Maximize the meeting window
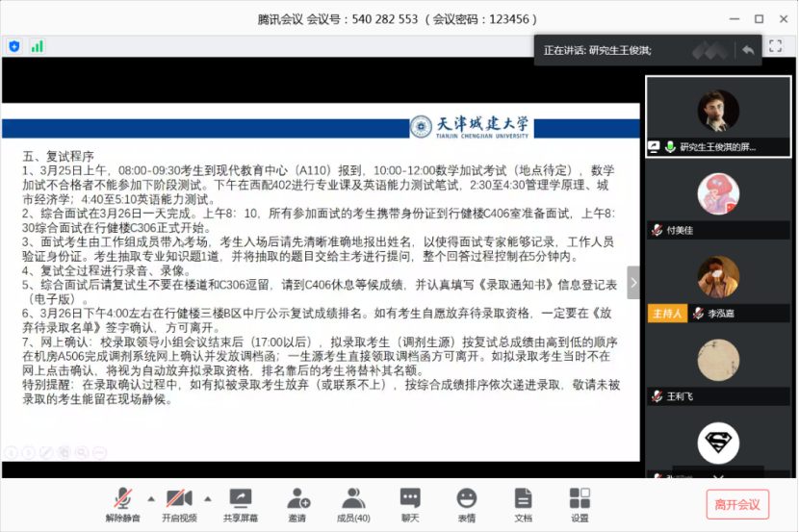The width and height of the screenshot is (799, 532). click(x=759, y=19)
